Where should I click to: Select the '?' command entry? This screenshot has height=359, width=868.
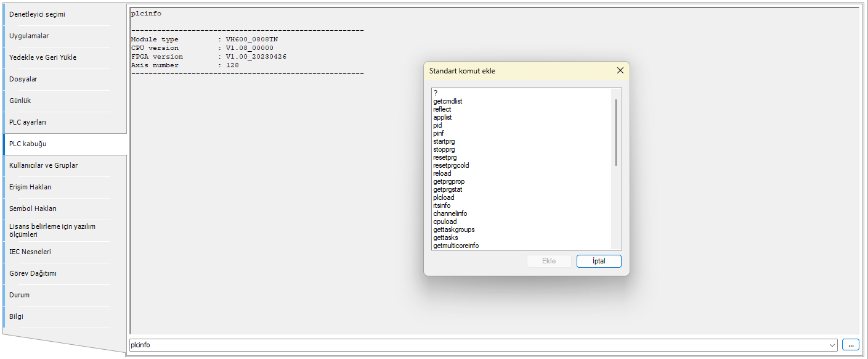[436, 93]
